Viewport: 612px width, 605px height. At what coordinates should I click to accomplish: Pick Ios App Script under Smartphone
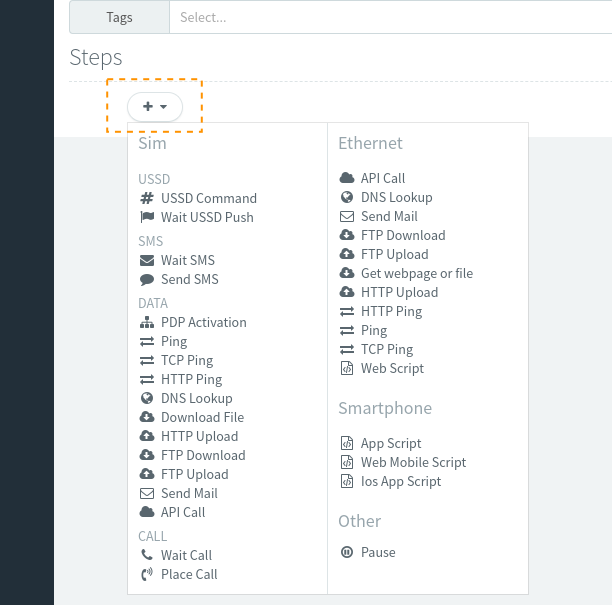[400, 481]
